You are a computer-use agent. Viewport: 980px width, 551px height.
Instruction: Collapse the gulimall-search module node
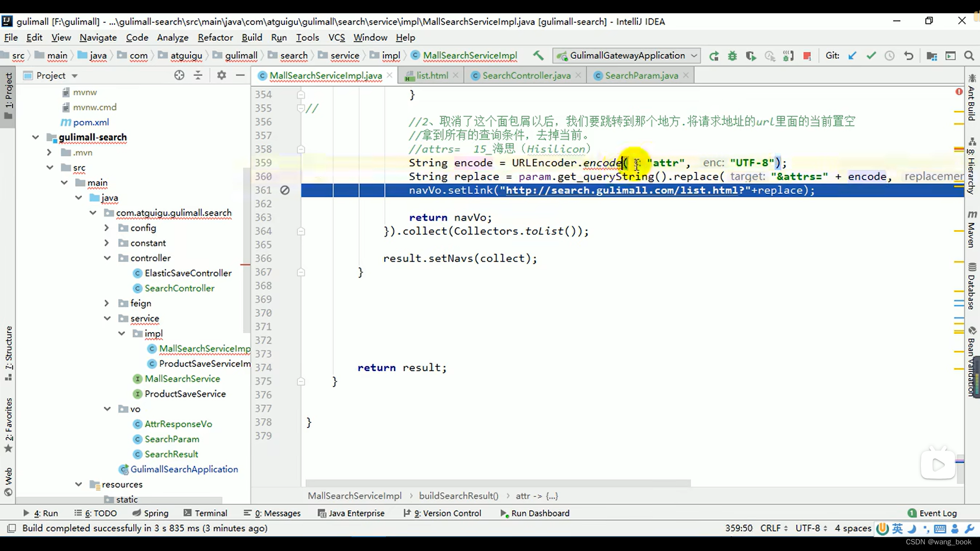35,137
